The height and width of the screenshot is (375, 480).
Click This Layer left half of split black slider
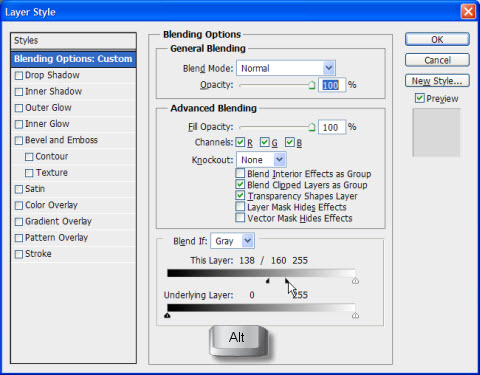[268, 281]
